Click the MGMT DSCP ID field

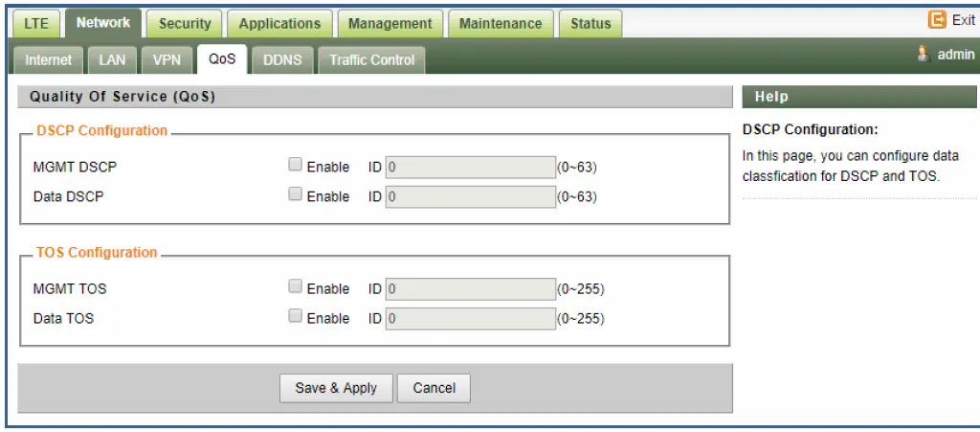coord(470,167)
